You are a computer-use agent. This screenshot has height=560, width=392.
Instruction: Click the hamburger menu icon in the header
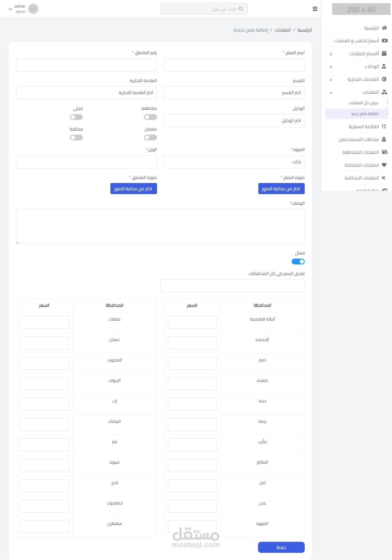point(315,9)
